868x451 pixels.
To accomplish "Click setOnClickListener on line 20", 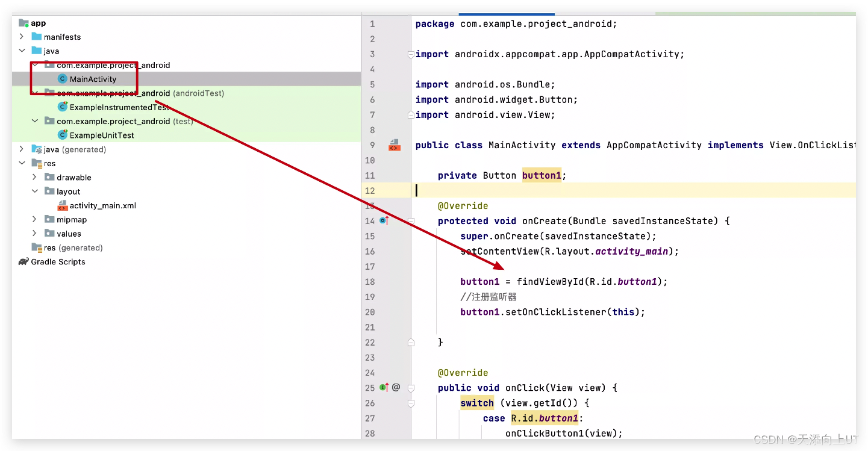I will [555, 312].
